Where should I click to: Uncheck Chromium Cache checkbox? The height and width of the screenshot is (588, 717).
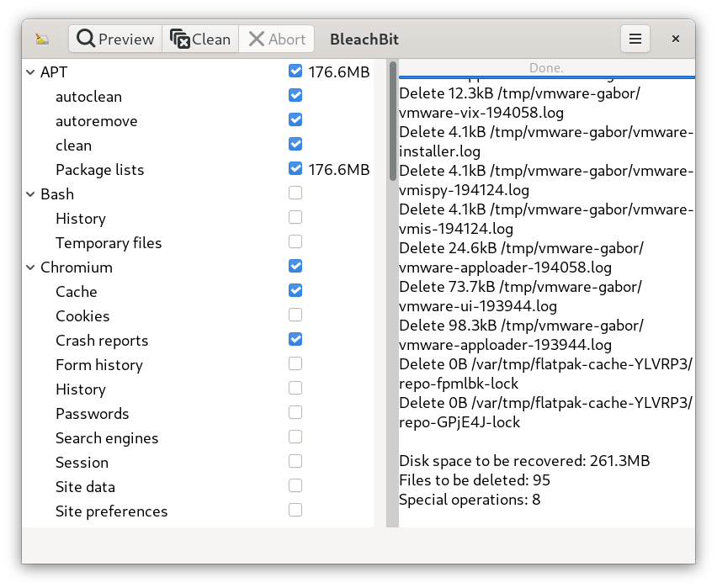coord(295,290)
